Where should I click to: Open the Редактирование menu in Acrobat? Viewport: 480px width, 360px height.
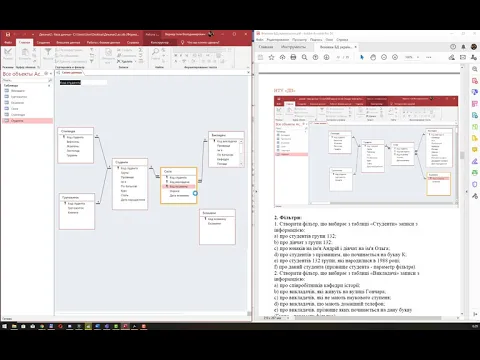tap(277, 40)
